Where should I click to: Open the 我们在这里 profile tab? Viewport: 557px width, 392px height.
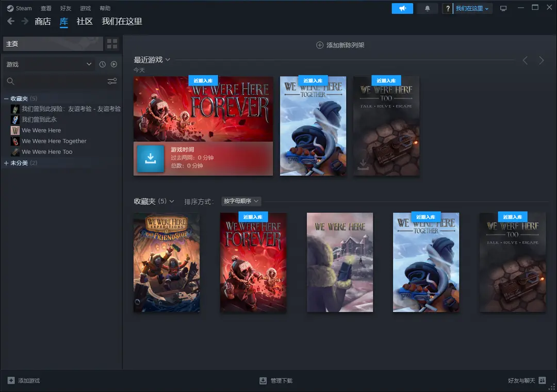pyautogui.click(x=122, y=21)
